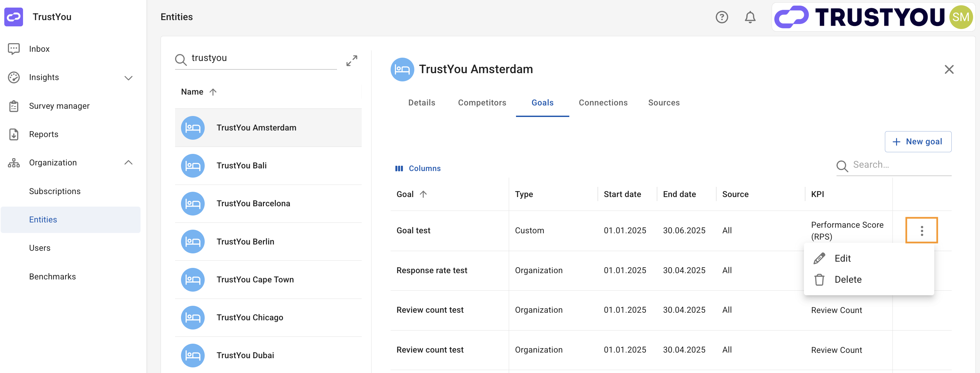
Task: Click the entity search magnifier icon
Action: point(181,59)
